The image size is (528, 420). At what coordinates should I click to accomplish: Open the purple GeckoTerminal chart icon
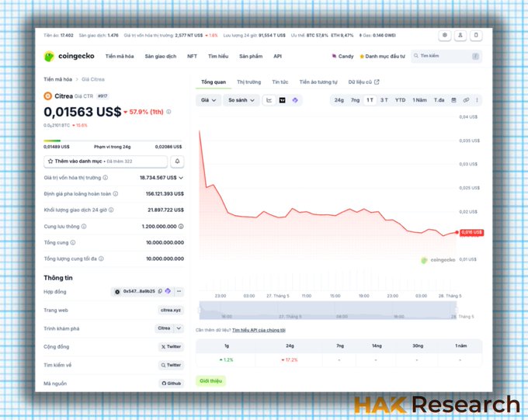(x=295, y=100)
